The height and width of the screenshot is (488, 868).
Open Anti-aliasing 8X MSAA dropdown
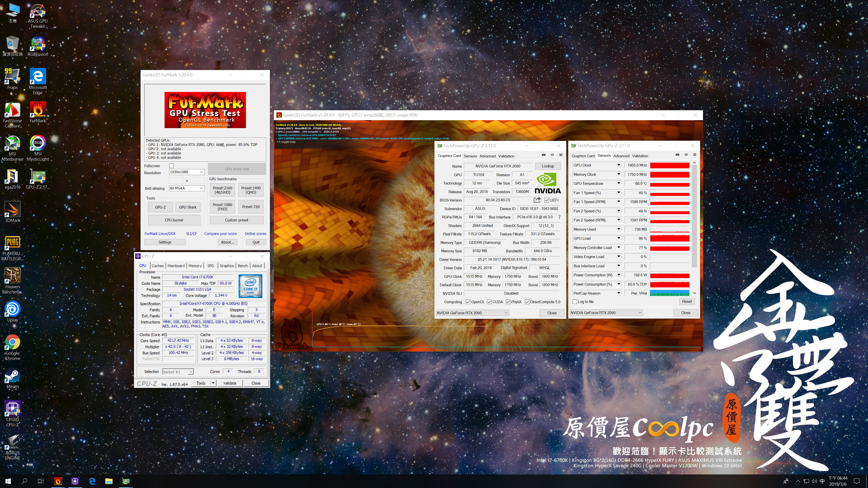187,188
